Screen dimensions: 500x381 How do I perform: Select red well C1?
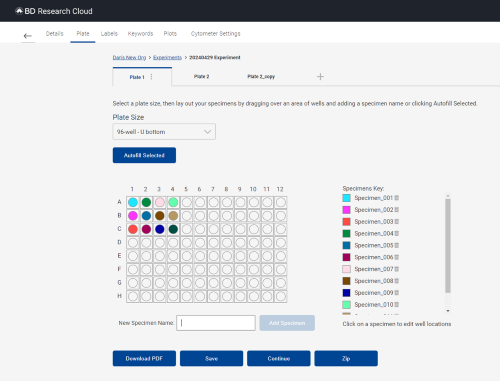coord(133,229)
